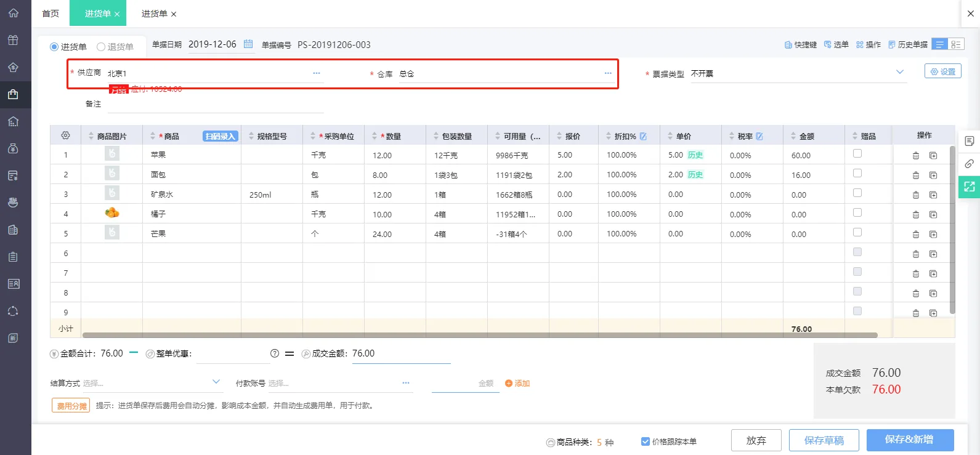Click the 放弃 button
Viewport: 980px width, 455px height.
point(756,440)
